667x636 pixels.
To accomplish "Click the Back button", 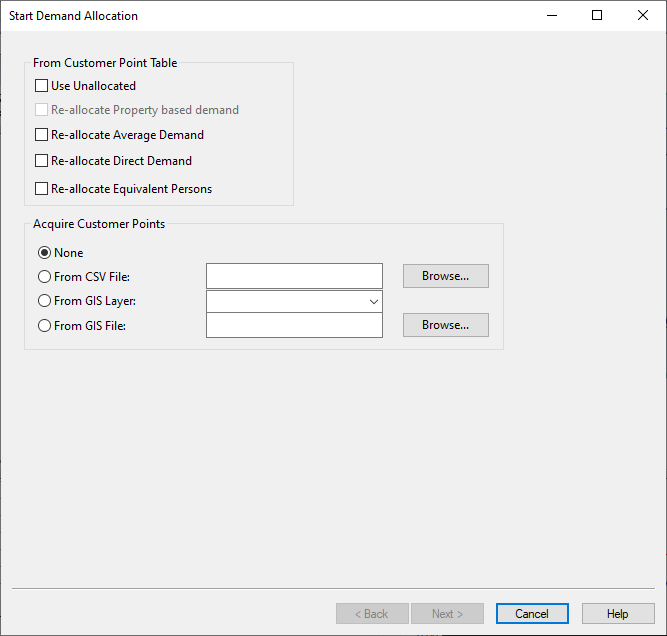I will 372,614.
